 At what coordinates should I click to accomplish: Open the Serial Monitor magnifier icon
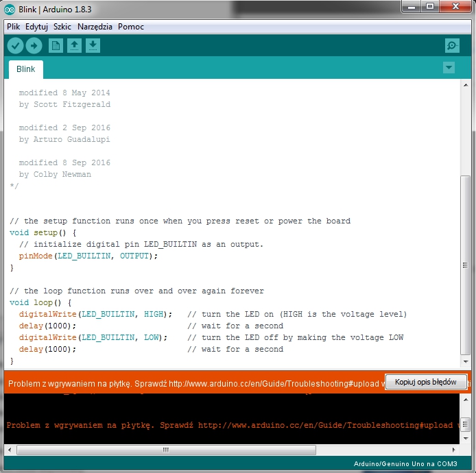click(x=452, y=46)
